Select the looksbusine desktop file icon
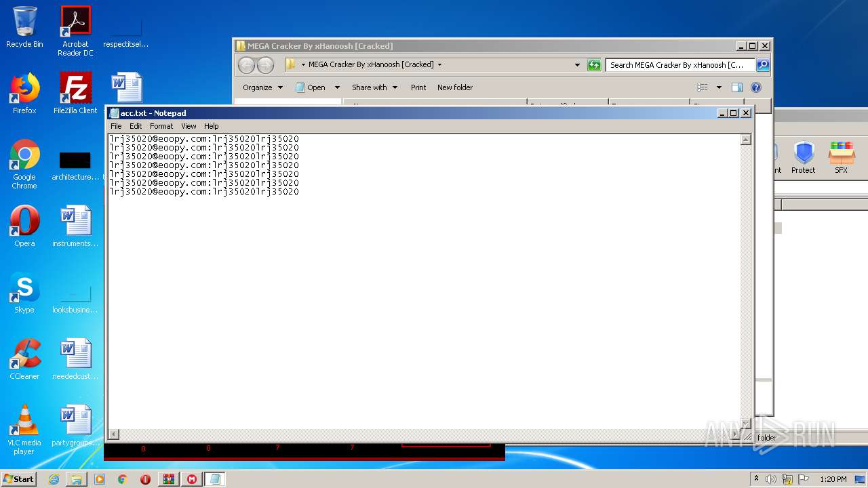 coord(75,298)
